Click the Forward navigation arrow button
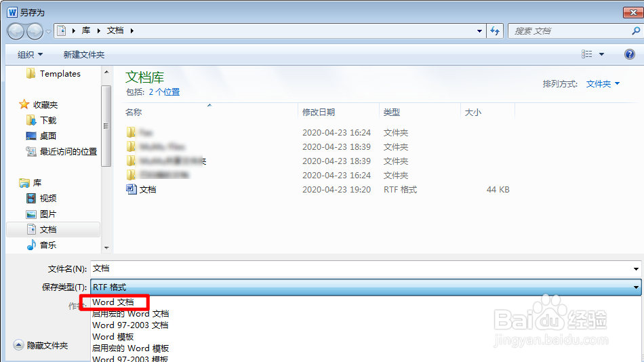 pyautogui.click(x=35, y=31)
